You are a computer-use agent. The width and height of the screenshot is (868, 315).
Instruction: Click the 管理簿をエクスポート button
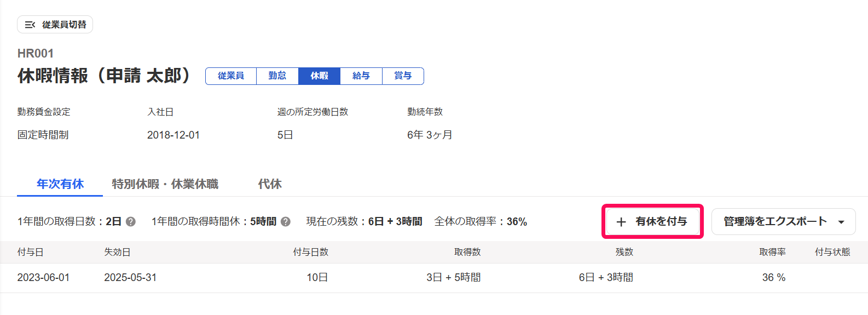[x=783, y=222]
